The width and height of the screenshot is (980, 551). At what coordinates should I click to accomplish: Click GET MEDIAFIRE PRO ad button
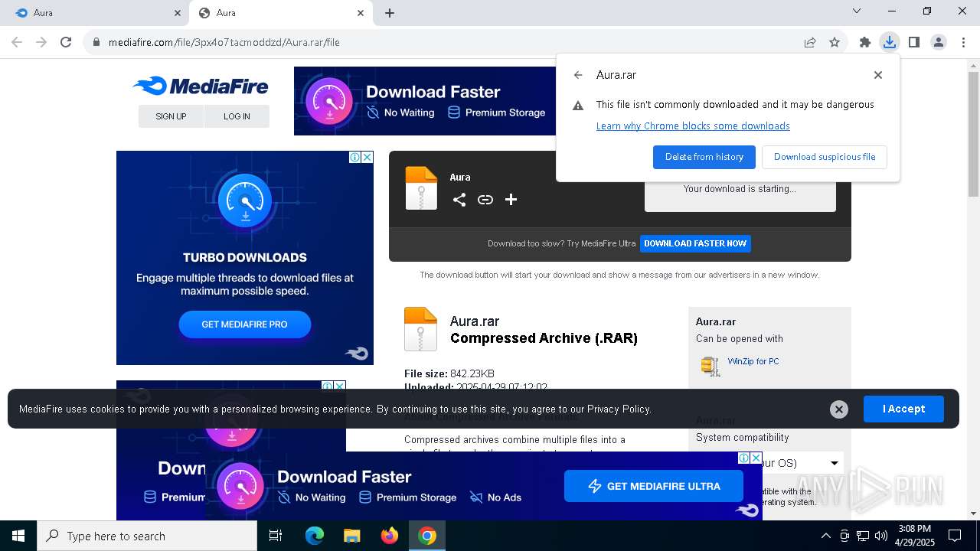[x=244, y=324]
